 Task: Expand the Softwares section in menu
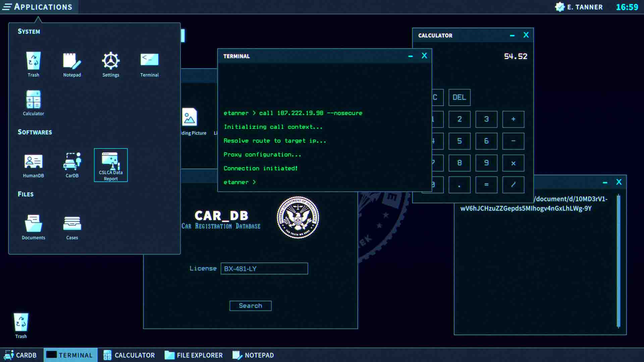(35, 132)
